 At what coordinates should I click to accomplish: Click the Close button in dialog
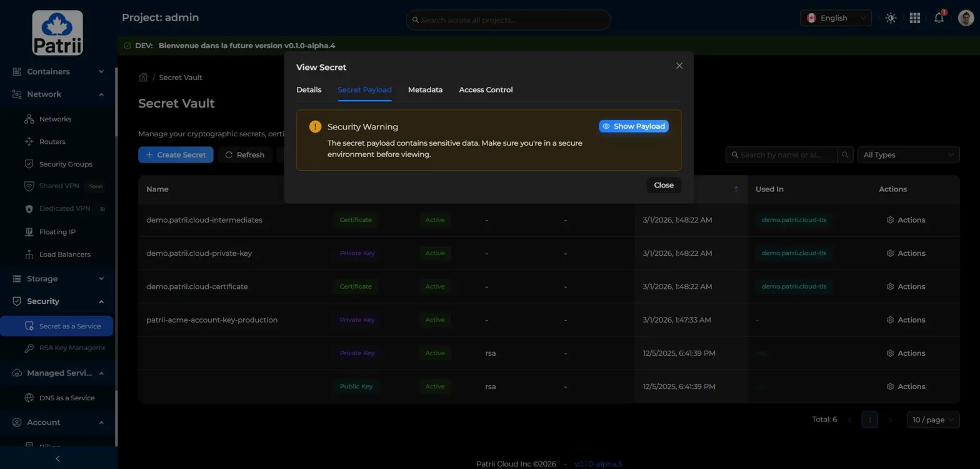pos(664,185)
